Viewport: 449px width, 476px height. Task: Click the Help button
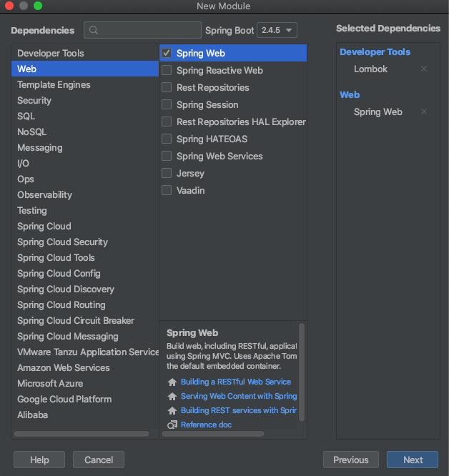(x=39, y=460)
